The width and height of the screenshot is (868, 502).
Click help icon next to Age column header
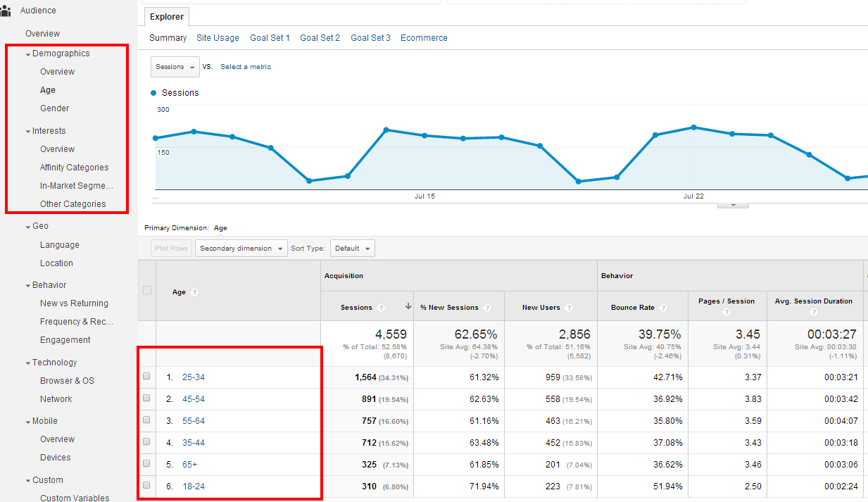[x=194, y=292]
